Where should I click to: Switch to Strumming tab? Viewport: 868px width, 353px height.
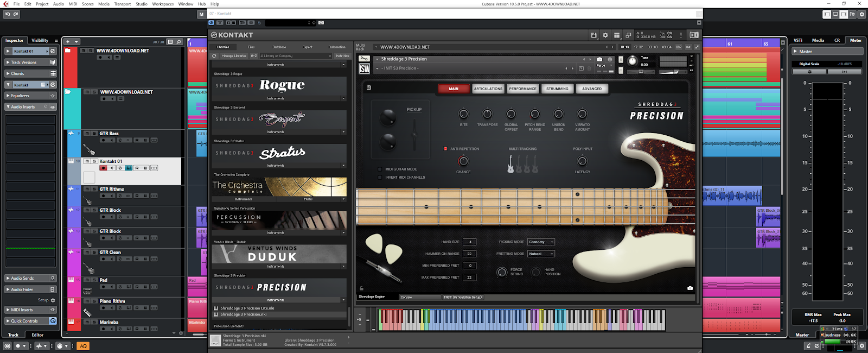pyautogui.click(x=557, y=89)
